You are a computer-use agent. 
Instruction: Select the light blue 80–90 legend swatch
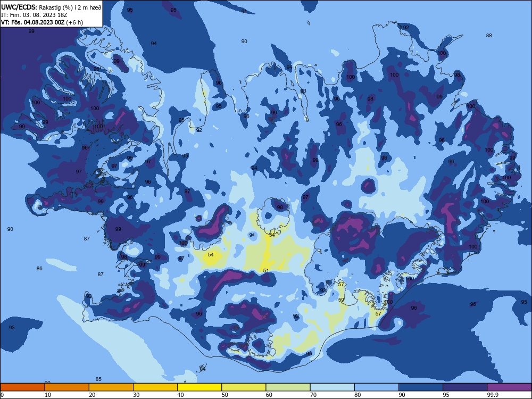377,387
